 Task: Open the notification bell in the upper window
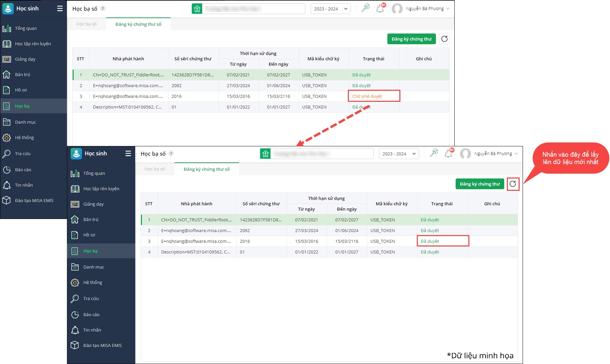pos(380,9)
